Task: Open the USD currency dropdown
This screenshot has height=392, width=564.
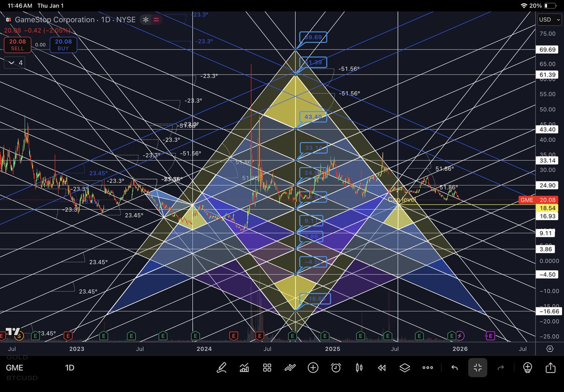Action: pyautogui.click(x=548, y=20)
